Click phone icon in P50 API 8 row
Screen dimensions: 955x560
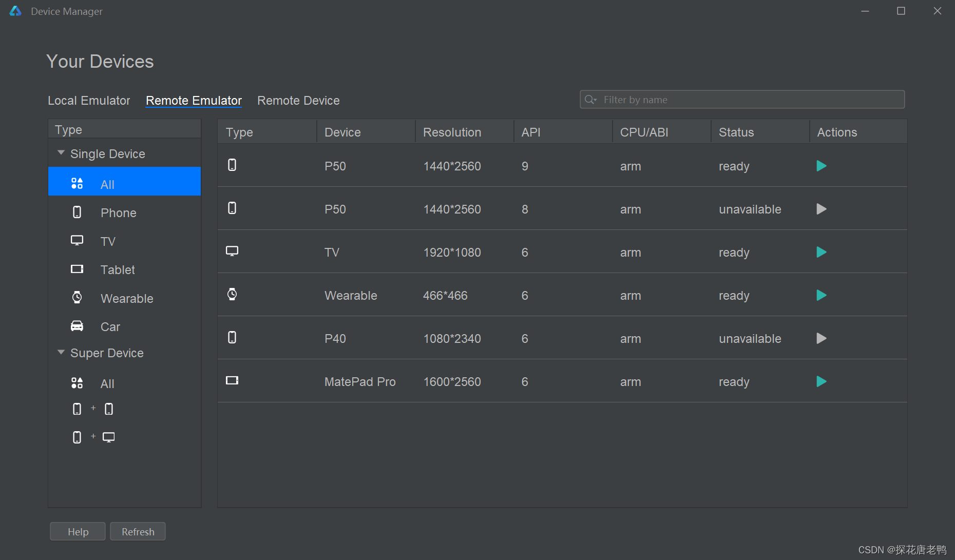tap(232, 208)
